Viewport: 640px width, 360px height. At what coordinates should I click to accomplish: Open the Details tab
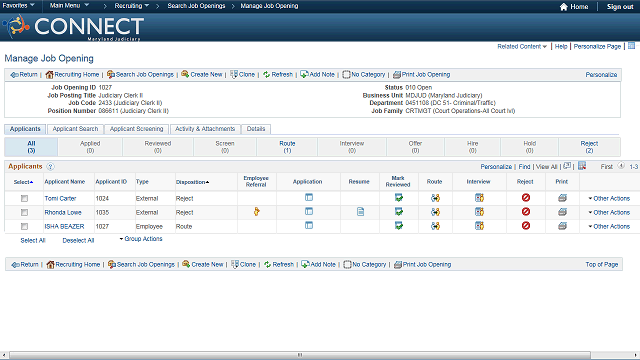click(x=256, y=129)
